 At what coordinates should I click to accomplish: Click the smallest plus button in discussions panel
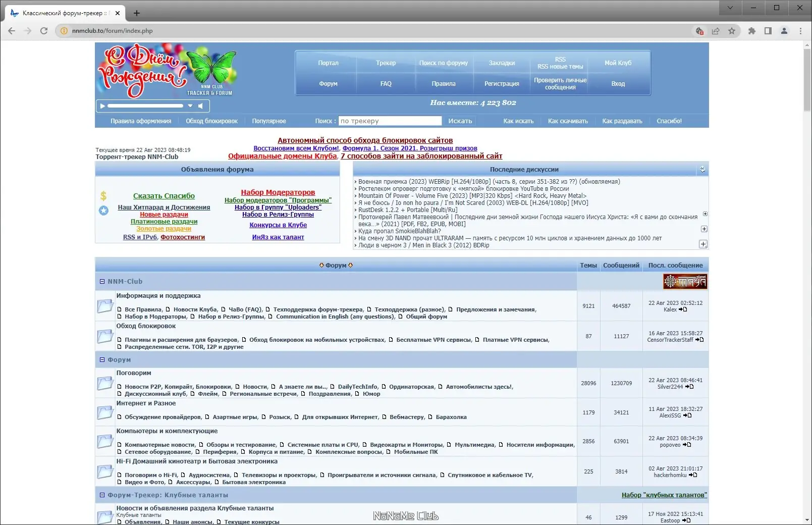point(705,214)
